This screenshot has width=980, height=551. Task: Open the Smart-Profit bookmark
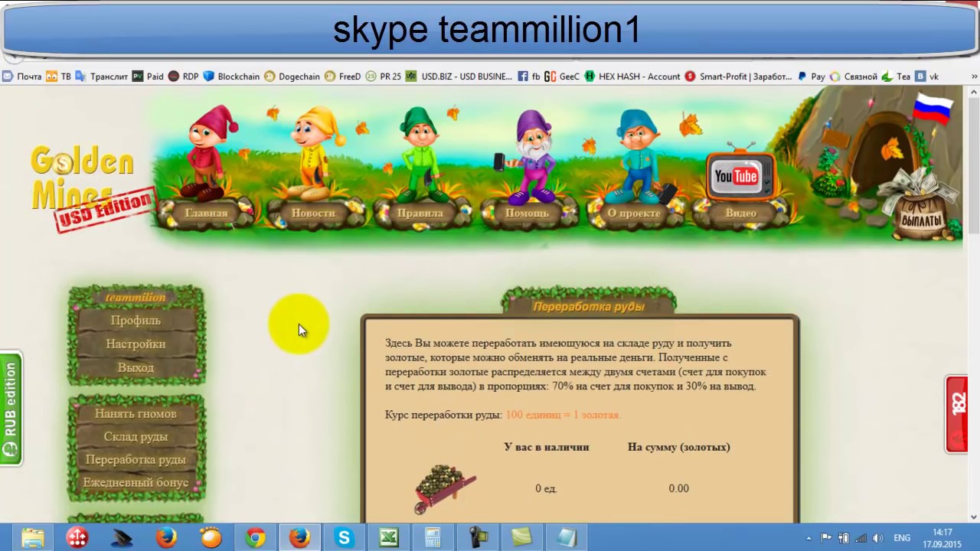point(739,77)
